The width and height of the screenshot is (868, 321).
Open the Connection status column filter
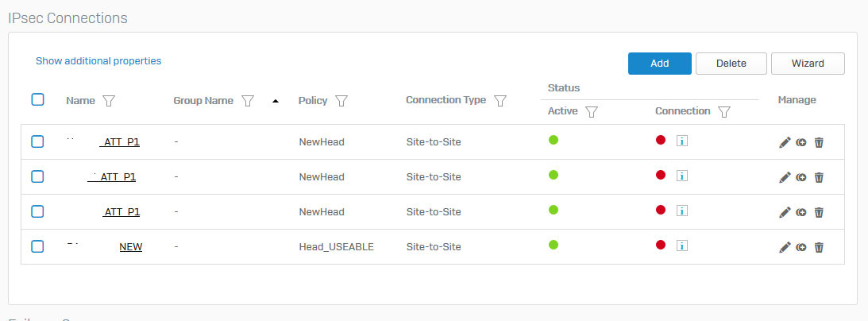(724, 112)
